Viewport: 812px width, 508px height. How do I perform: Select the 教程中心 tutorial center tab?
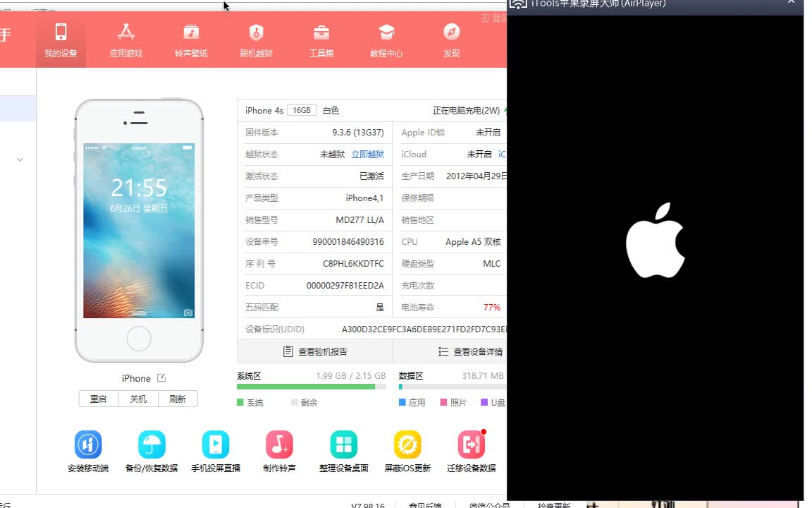[386, 40]
